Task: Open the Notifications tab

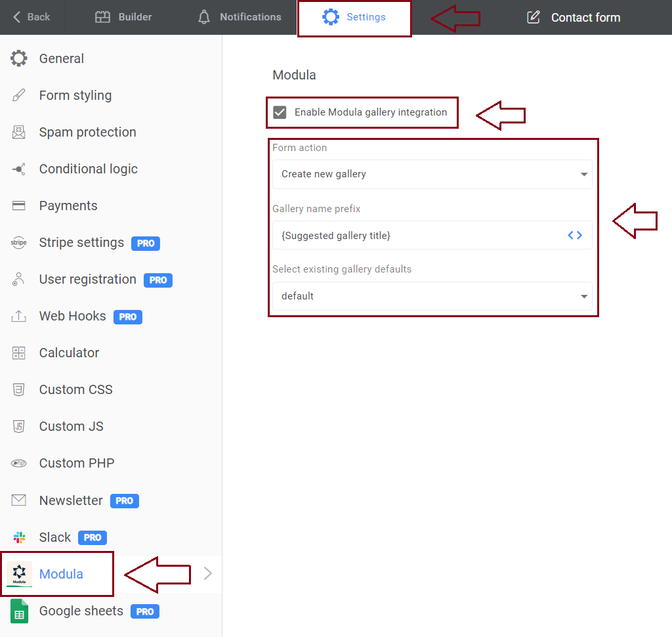Action: (240, 17)
